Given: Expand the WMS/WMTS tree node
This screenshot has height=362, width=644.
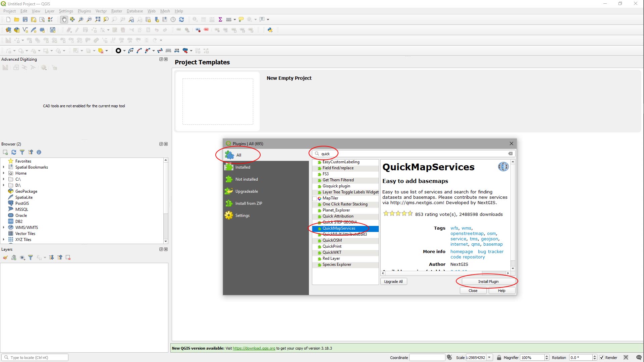Looking at the screenshot, I should tap(4, 227).
